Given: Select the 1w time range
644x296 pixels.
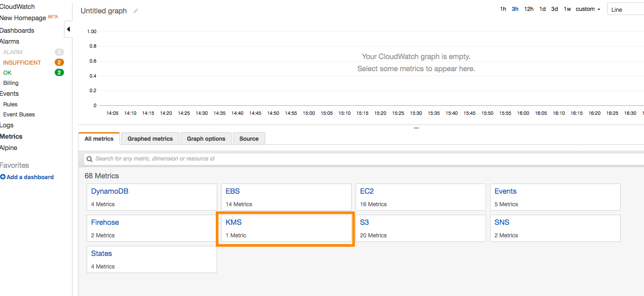Looking at the screenshot, I should 567,9.
